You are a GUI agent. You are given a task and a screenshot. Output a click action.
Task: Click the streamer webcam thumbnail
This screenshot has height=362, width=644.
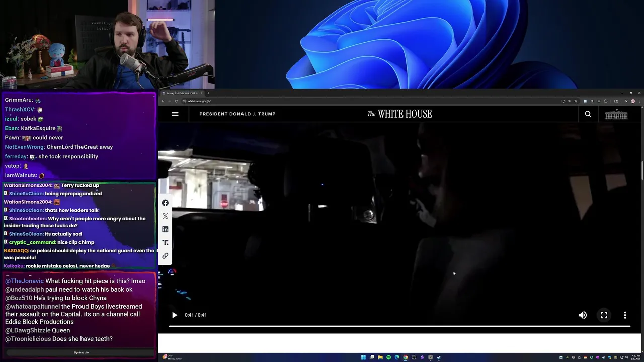tap(107, 45)
